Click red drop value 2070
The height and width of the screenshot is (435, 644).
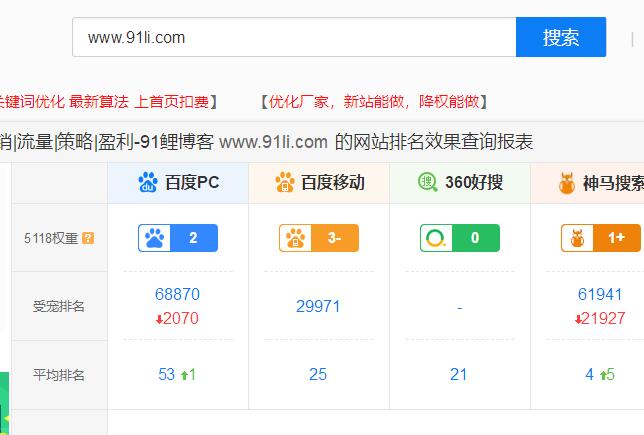(177, 318)
